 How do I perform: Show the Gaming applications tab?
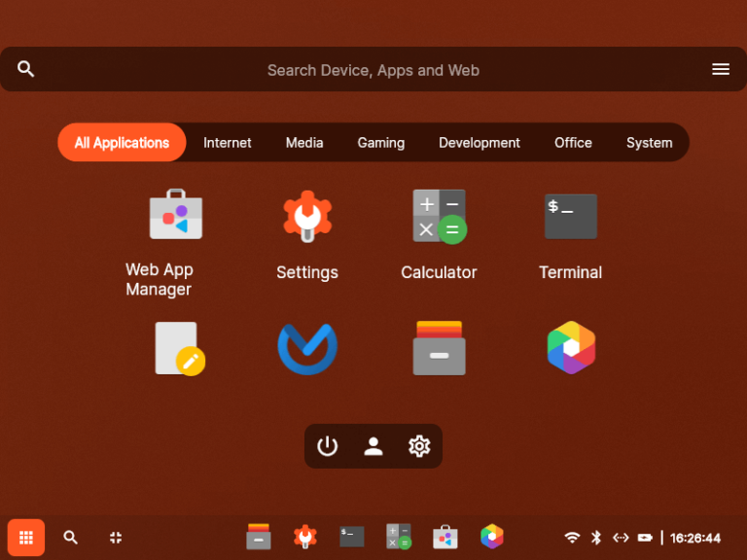[380, 143]
